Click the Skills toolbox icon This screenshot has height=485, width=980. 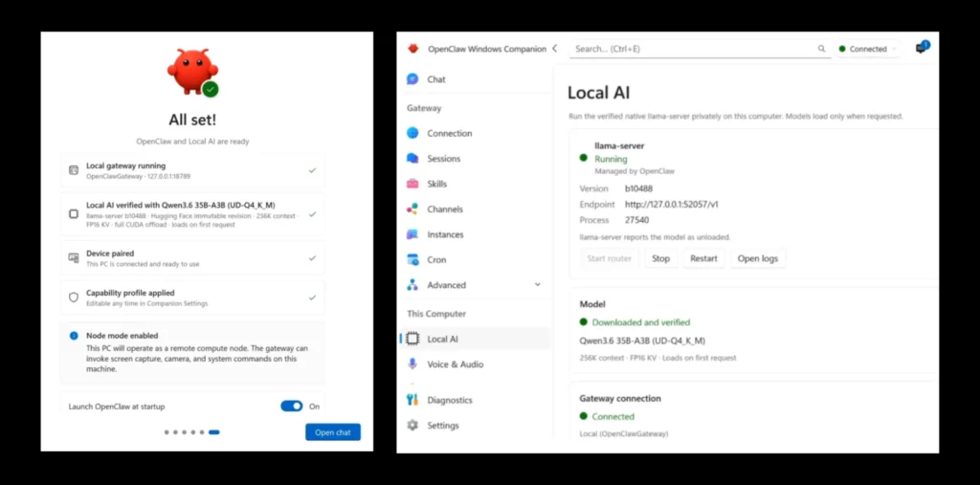tap(412, 184)
